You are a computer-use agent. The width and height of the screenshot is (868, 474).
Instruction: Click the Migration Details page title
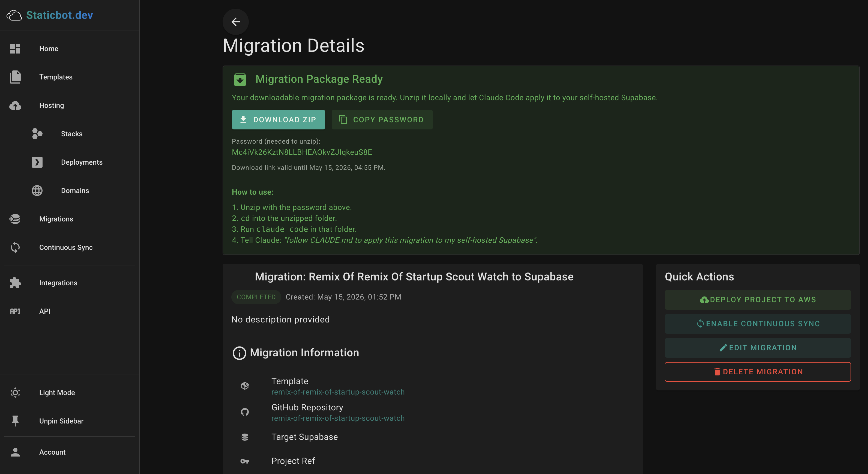[x=294, y=46]
